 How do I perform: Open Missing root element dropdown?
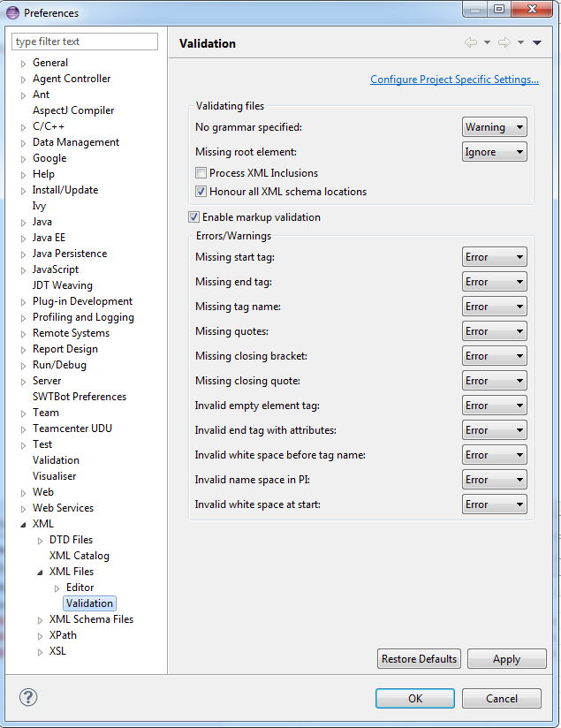click(494, 152)
